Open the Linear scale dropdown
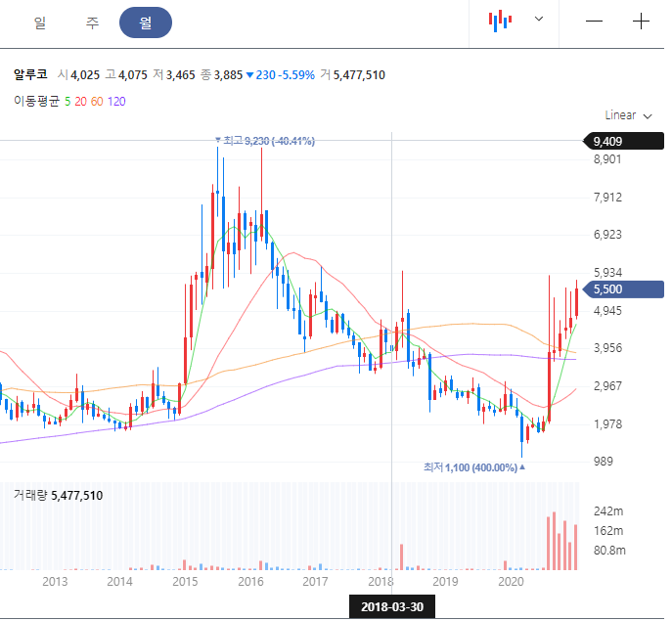672x621 pixels. click(x=628, y=115)
